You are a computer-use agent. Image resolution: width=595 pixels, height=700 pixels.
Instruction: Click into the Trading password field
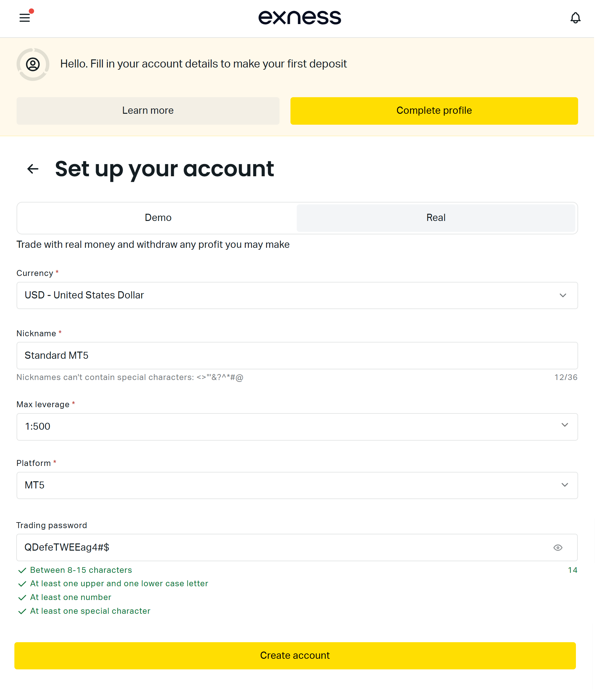tap(283, 548)
